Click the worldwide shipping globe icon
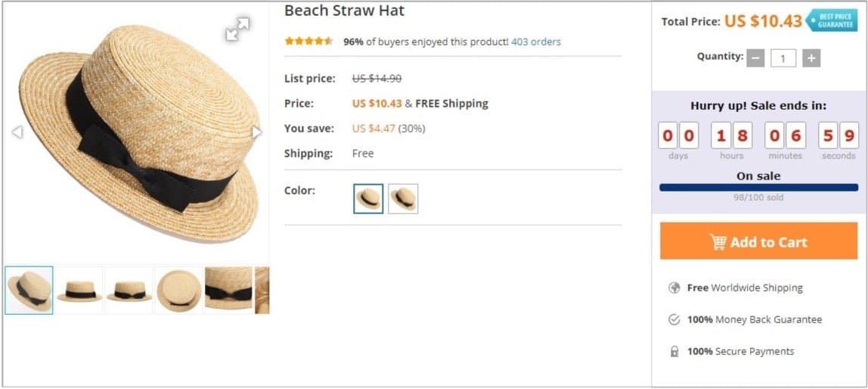 pos(674,288)
